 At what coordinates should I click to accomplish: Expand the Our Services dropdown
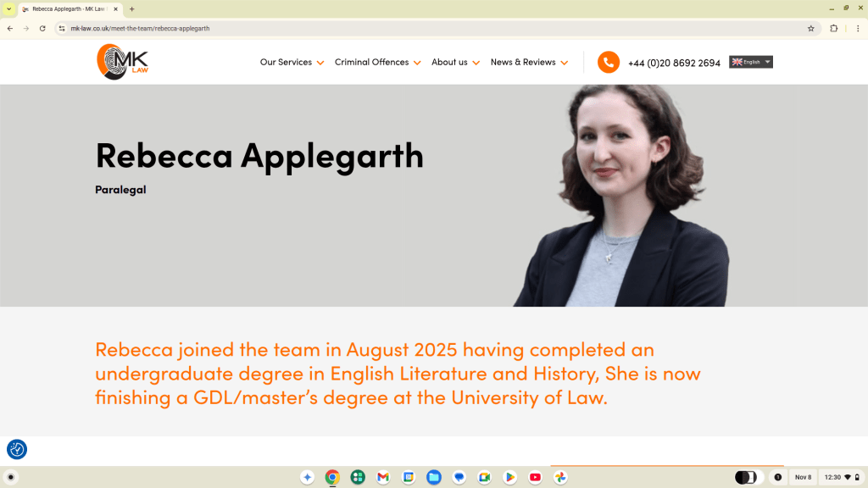(292, 63)
